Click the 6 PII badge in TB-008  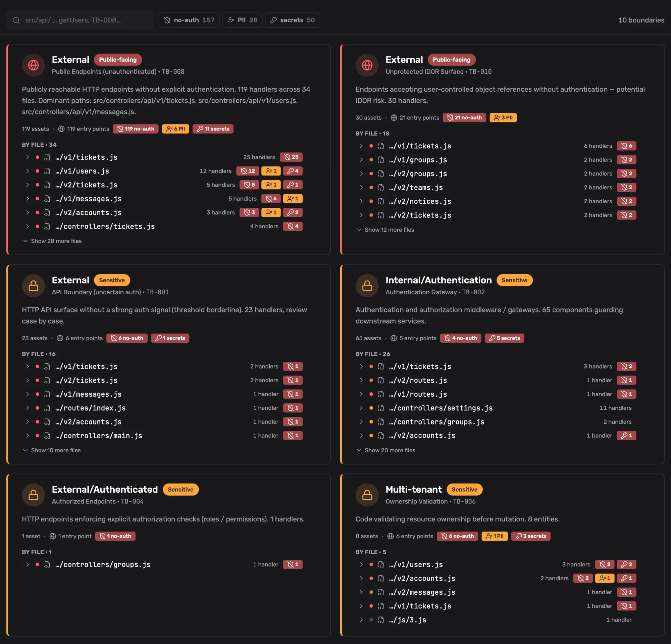tap(175, 129)
